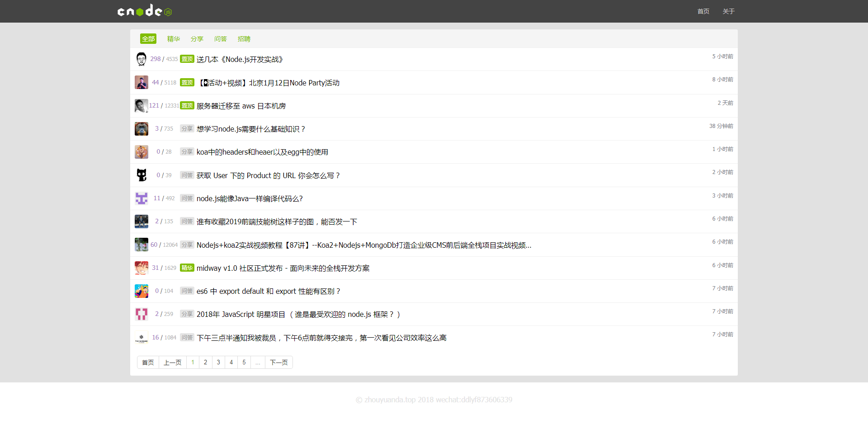Viewport: 868px width, 424px height.
Task: Click 分享 badge on 想学习node.js row
Action: tap(187, 128)
